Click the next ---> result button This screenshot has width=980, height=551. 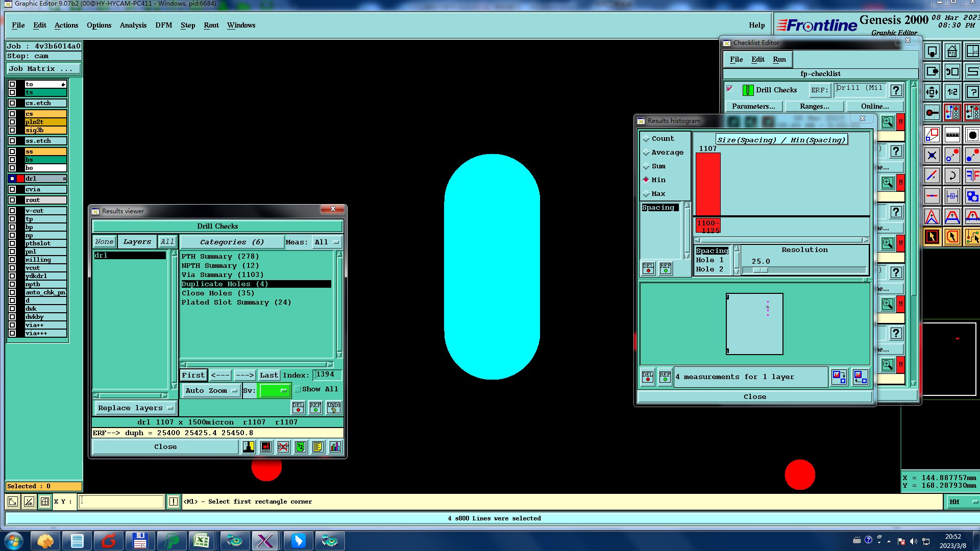[x=244, y=375]
